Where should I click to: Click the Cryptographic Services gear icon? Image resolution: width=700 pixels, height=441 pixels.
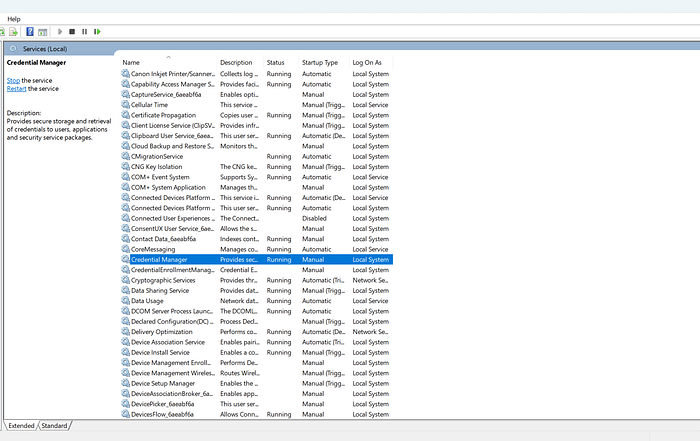pos(125,280)
